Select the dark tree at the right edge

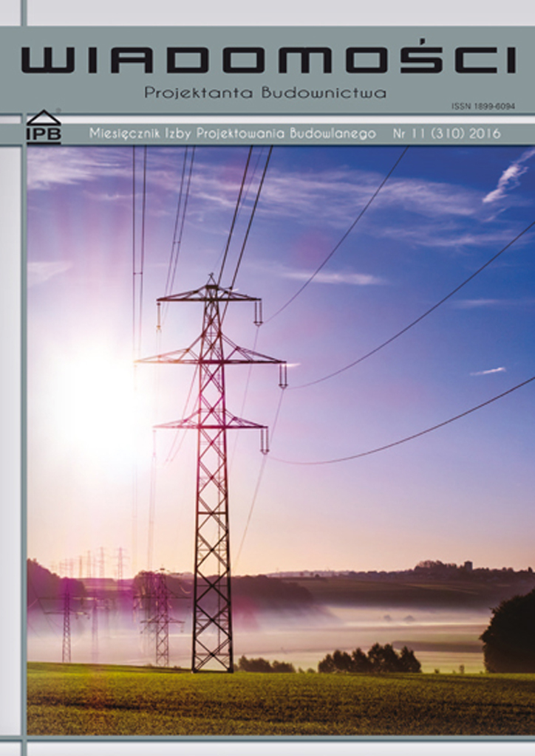tap(511, 635)
